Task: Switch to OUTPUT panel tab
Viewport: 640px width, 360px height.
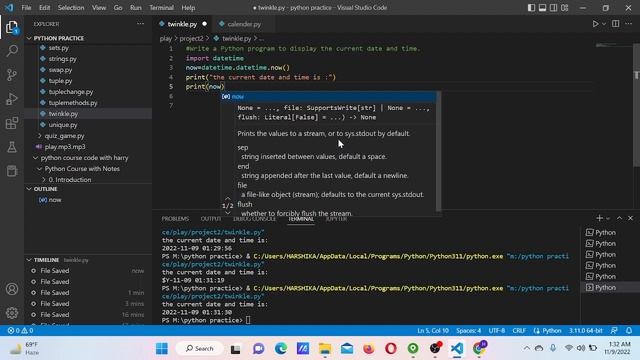Action: pyautogui.click(x=211, y=219)
